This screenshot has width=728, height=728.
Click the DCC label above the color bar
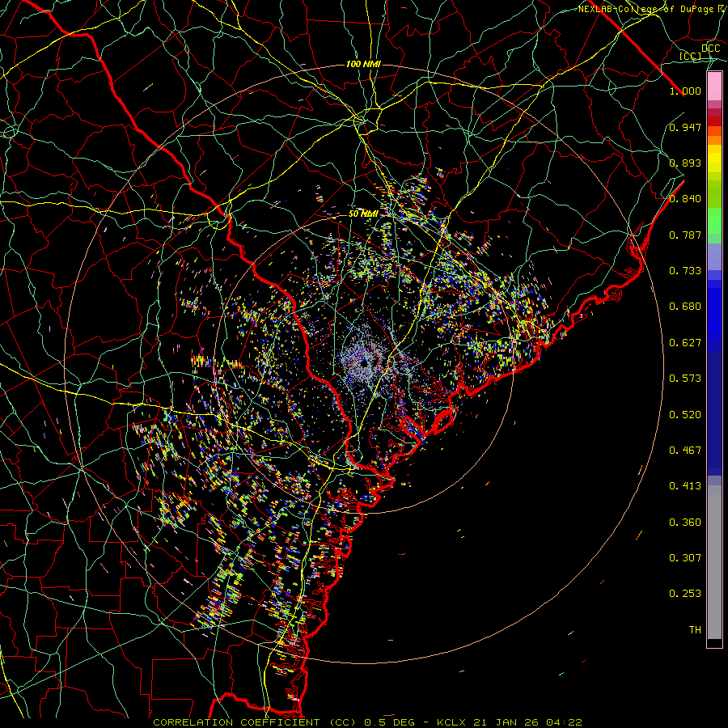pyautogui.click(x=711, y=49)
